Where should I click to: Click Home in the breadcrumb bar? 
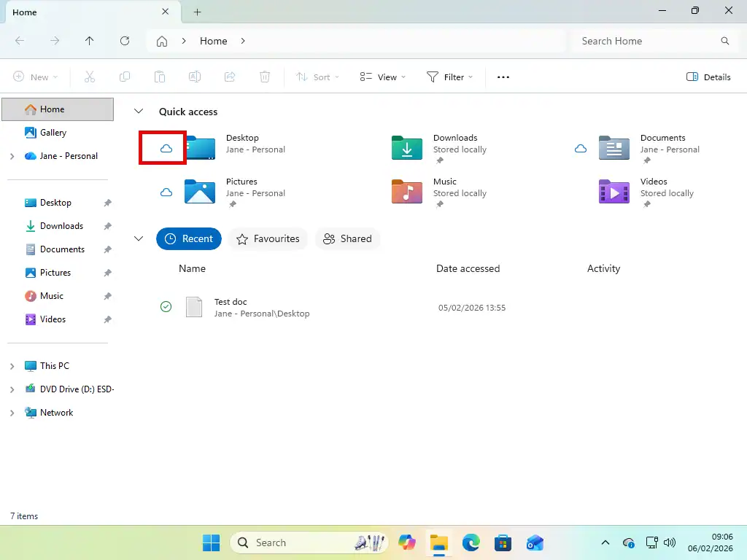pos(213,41)
